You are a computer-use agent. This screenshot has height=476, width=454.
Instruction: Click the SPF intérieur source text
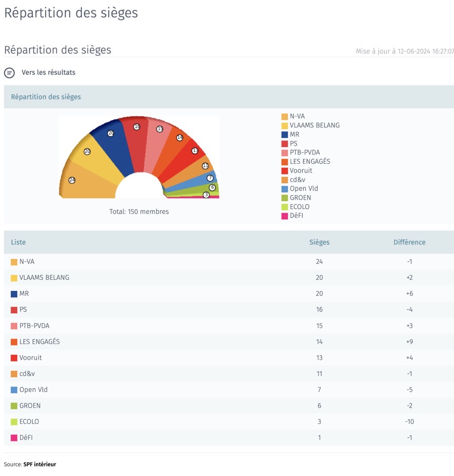[40, 464]
